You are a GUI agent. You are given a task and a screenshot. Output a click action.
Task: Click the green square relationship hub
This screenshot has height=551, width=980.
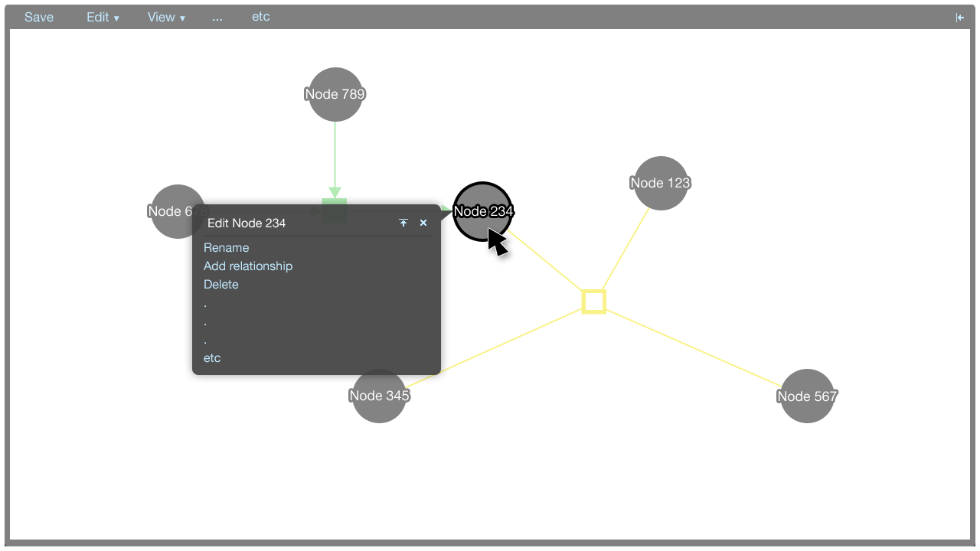(335, 201)
